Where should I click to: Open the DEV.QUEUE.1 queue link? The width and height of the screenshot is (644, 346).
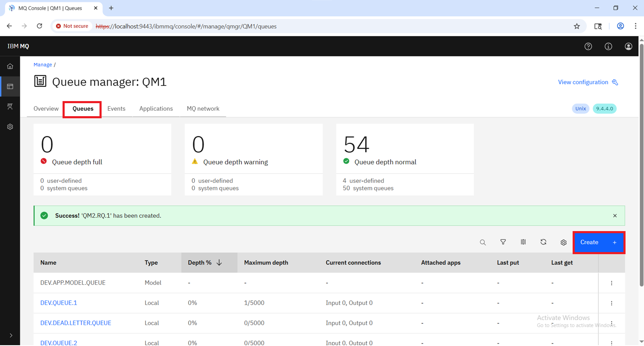(x=59, y=303)
